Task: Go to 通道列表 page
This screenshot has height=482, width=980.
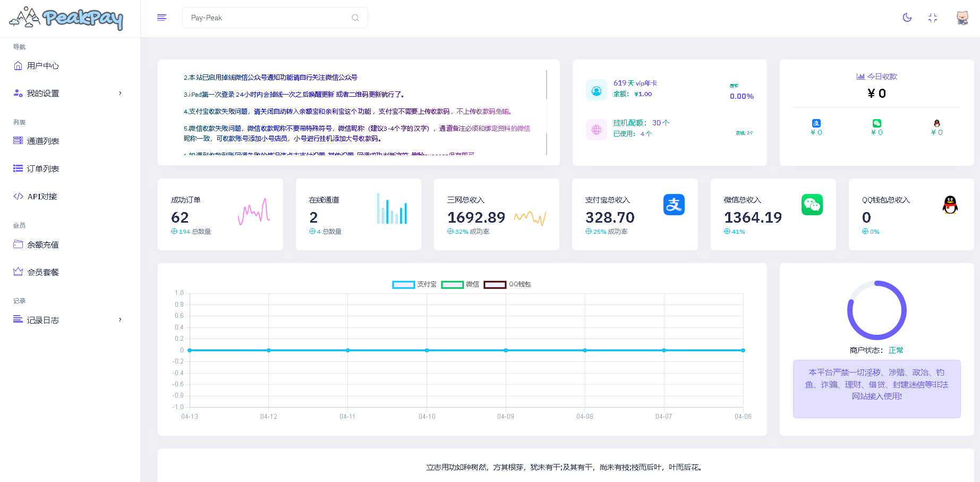Action: 42,141
